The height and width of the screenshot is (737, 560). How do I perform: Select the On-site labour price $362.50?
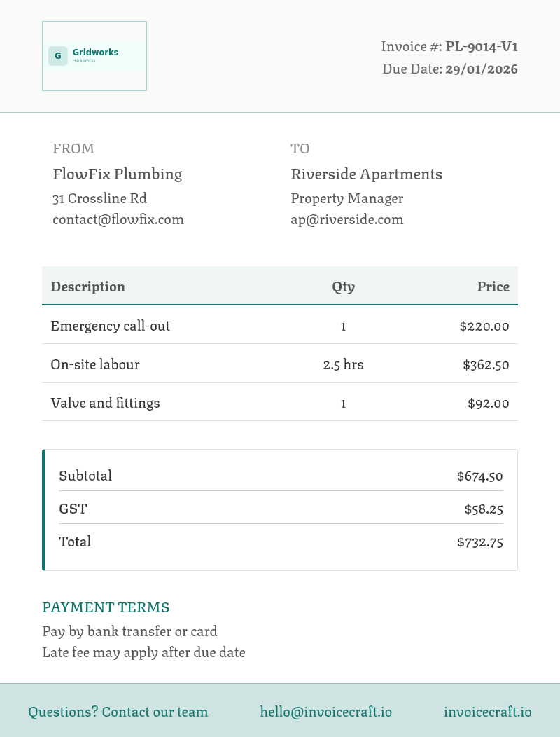[486, 365]
